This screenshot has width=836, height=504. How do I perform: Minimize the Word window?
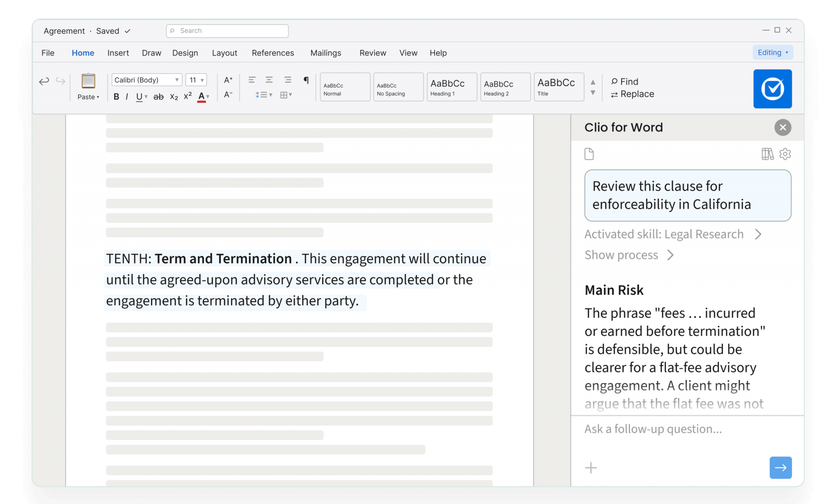766,30
